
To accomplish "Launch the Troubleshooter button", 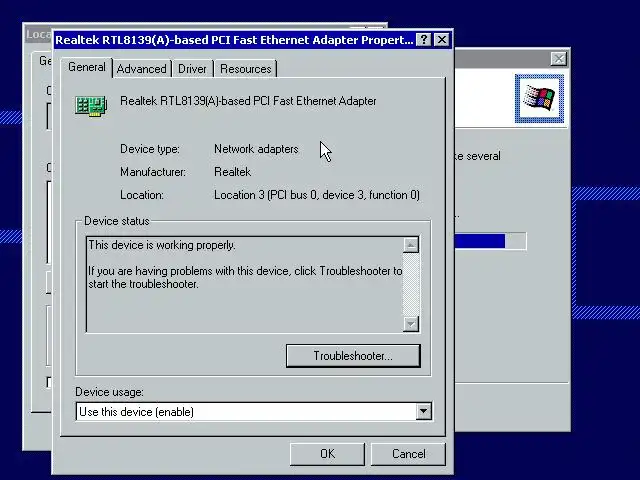I will pyautogui.click(x=353, y=356).
